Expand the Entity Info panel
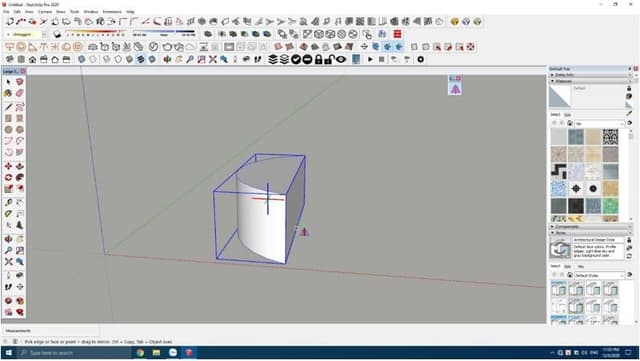The width and height of the screenshot is (640, 361). [x=590, y=75]
